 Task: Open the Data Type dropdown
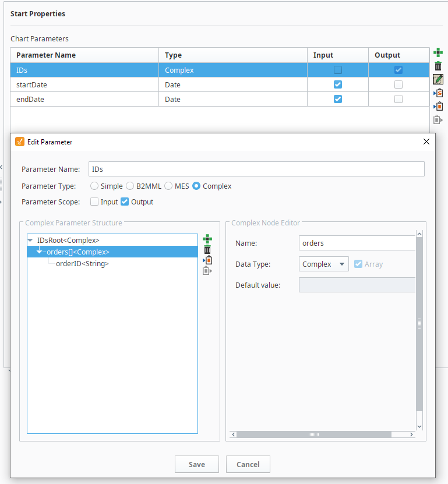click(323, 264)
